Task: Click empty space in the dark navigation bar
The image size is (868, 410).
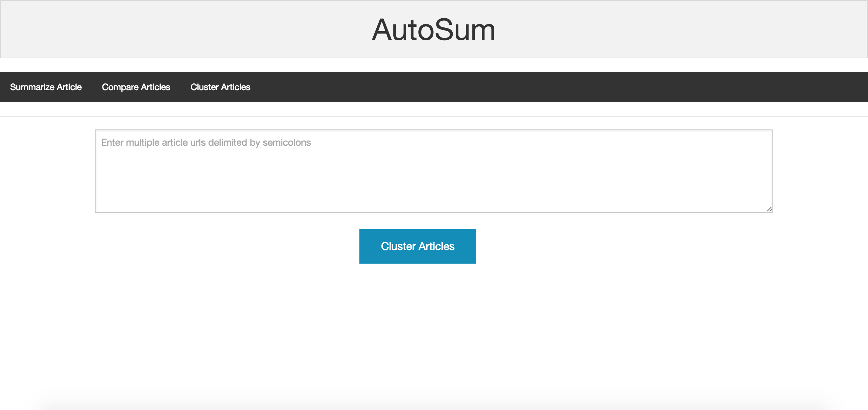Action: [x=542, y=87]
